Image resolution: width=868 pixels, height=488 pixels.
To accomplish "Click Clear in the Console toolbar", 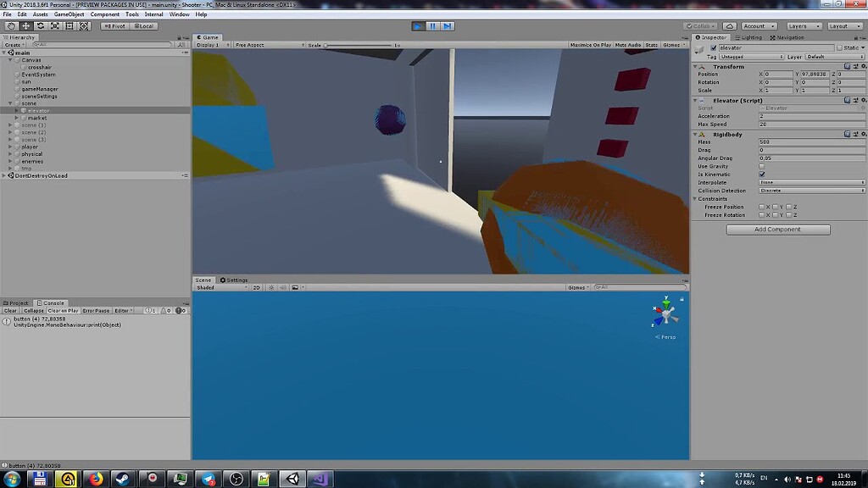I will pyautogui.click(x=9, y=310).
